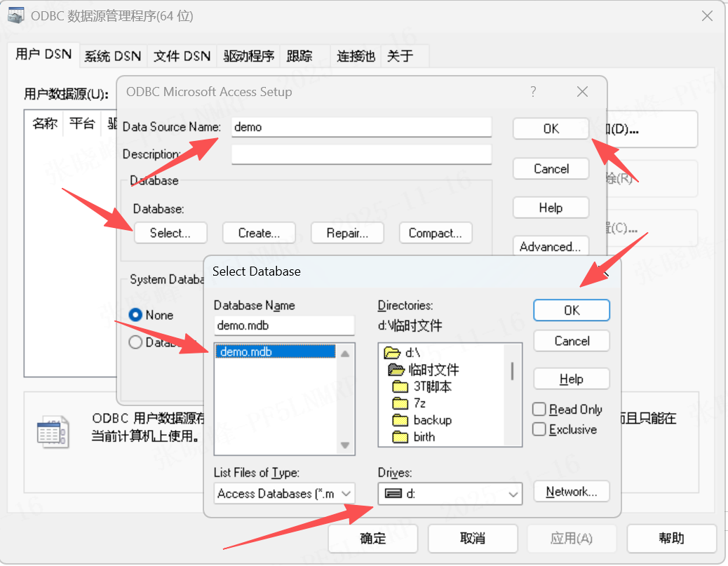Click the Description input field
This screenshot has height=566, width=728.
361,154
